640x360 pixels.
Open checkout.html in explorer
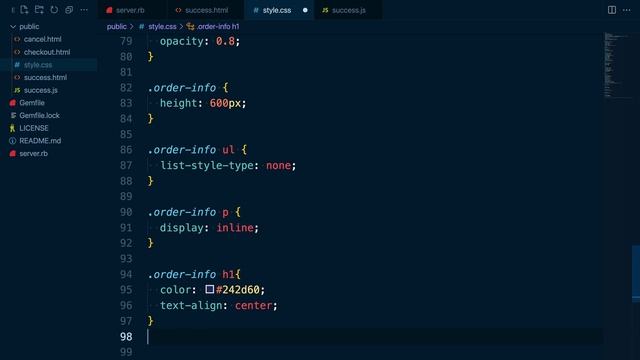point(47,52)
